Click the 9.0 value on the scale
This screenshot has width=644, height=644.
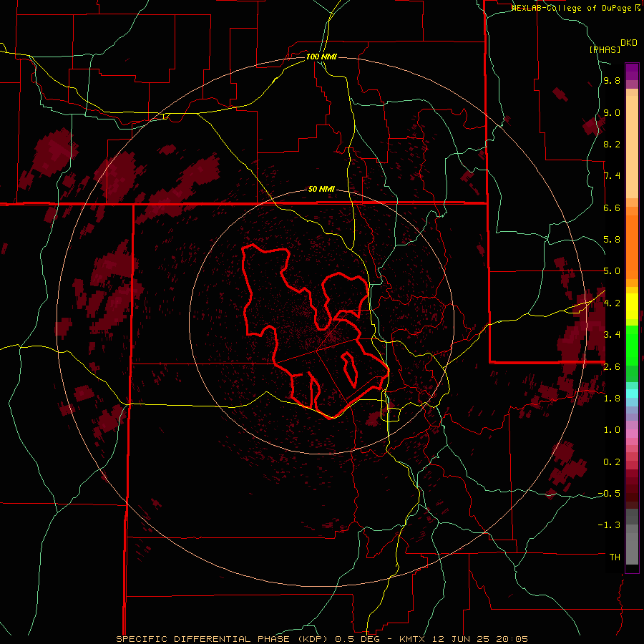pos(612,112)
